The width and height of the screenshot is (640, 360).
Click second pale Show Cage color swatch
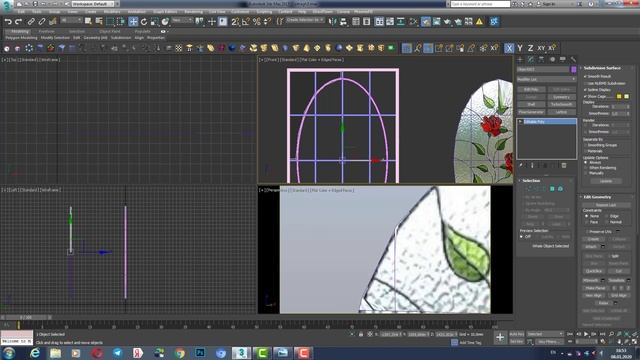click(x=626, y=96)
